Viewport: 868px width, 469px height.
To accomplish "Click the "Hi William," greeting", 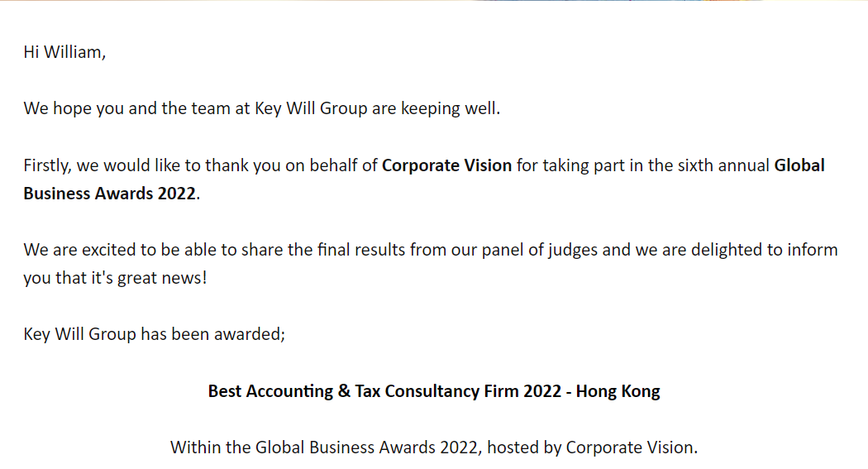I will [x=64, y=52].
